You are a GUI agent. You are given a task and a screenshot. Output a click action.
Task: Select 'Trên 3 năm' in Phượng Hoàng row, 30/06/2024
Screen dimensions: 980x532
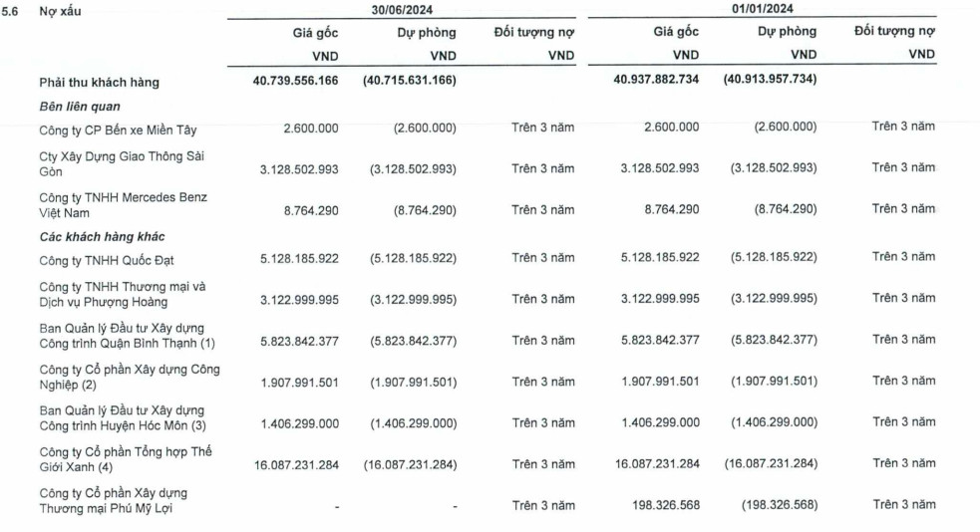coord(543,299)
